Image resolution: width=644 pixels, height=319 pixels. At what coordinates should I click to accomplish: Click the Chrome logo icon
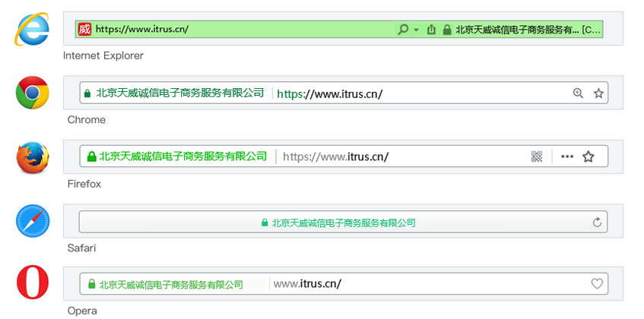coord(32,93)
